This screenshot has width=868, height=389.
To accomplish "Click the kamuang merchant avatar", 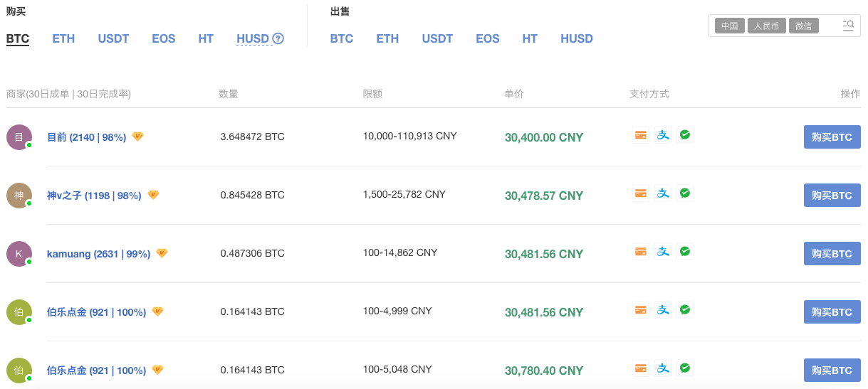I will click(19, 254).
